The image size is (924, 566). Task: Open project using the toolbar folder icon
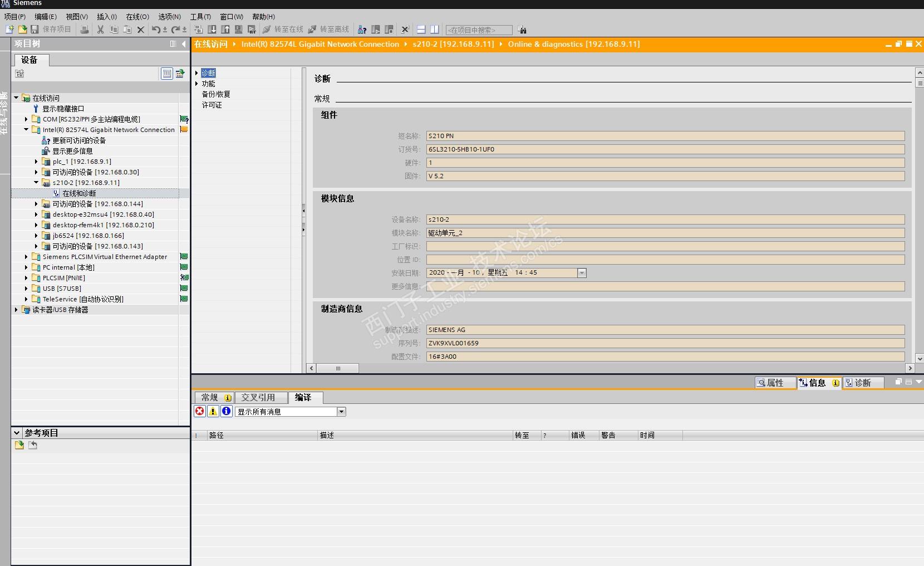point(22,30)
